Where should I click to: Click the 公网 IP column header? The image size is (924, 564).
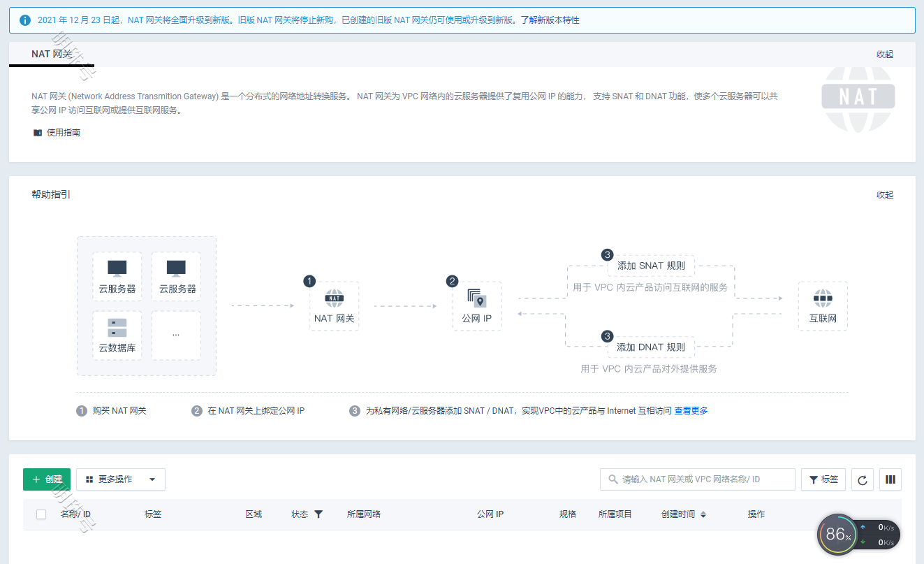point(490,514)
